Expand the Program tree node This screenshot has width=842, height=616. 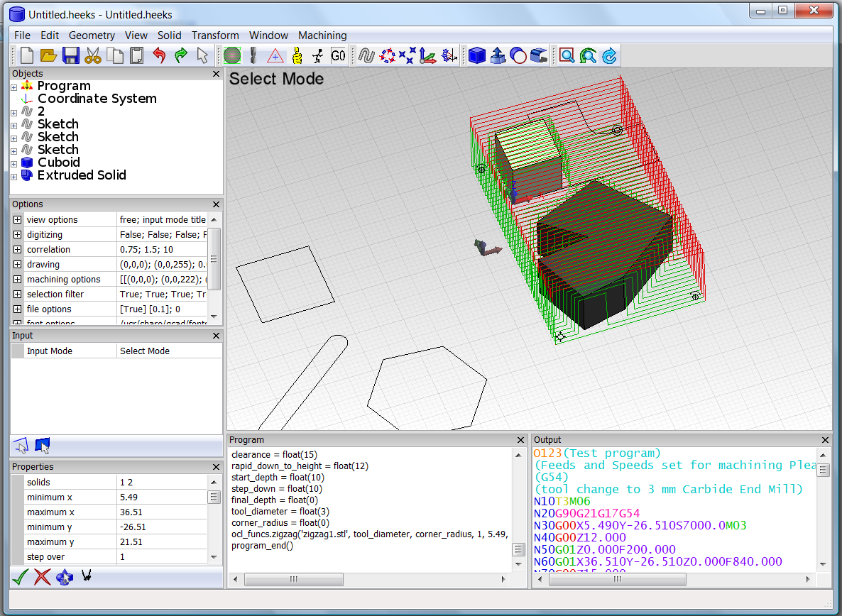coord(13,87)
